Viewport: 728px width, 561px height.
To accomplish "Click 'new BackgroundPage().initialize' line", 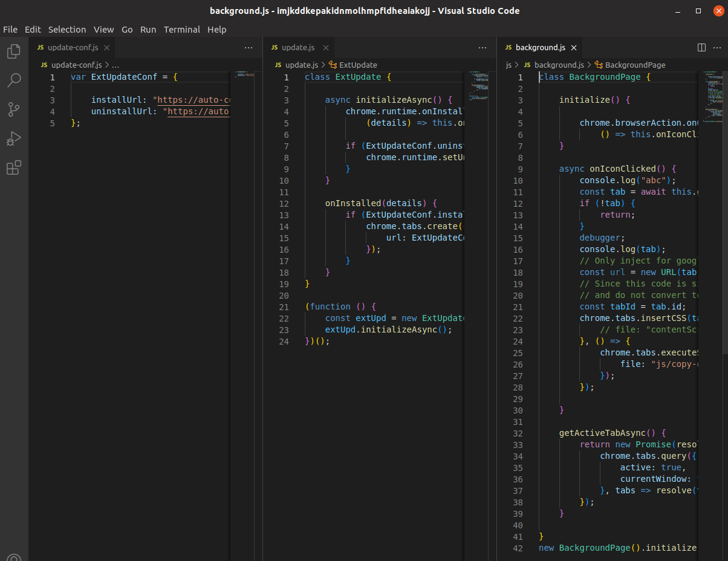I will pos(617,548).
